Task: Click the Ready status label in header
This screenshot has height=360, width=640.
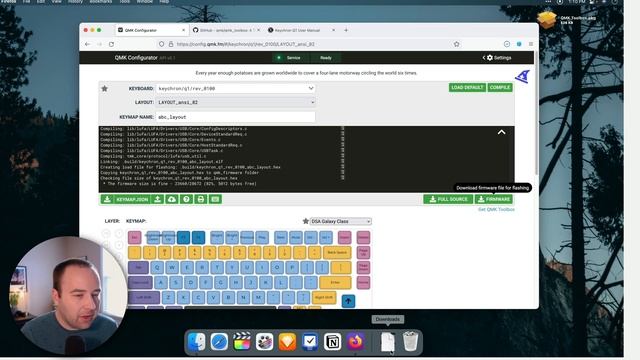Action: [x=326, y=58]
